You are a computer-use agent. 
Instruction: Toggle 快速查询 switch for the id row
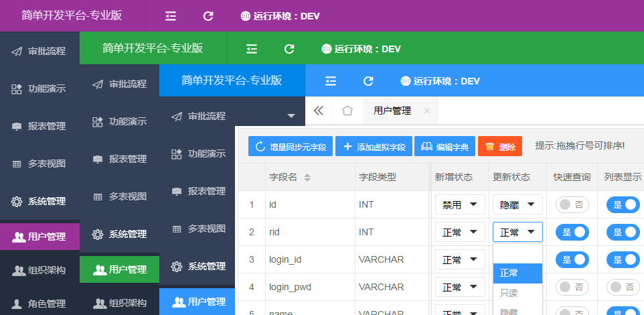point(572,204)
